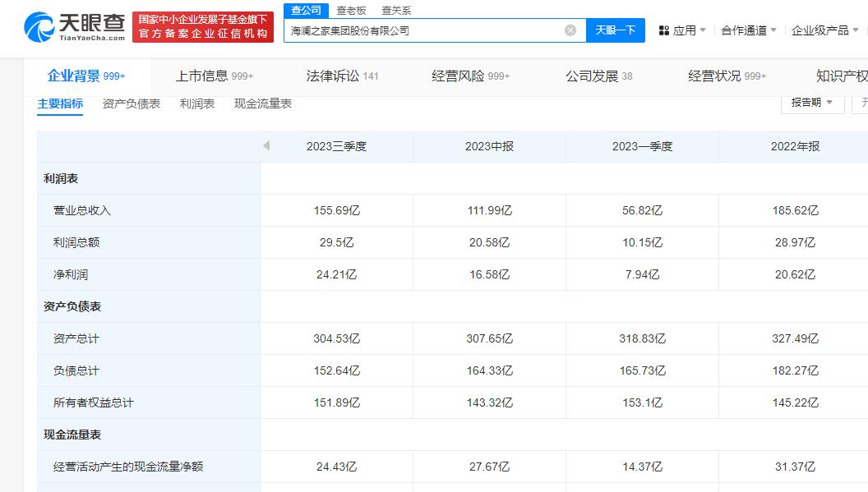The width and height of the screenshot is (868, 492).
Task: Click the red 官方备案企业征信机构 badge
Action: (202, 27)
